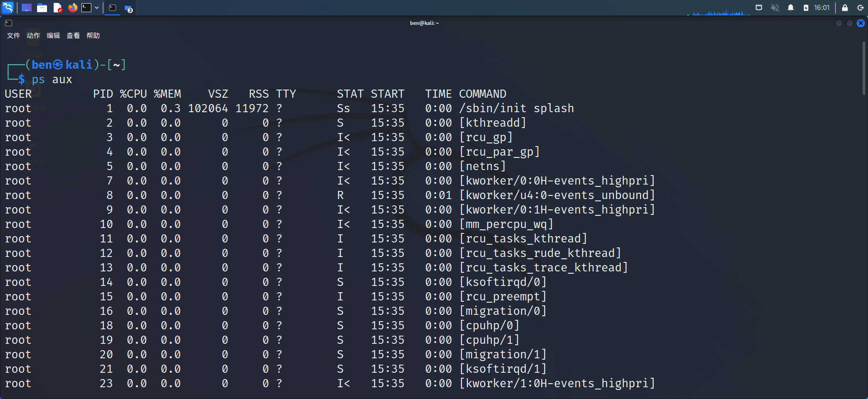Click the COMMAND column header
This screenshot has height=399, width=868.
483,94
